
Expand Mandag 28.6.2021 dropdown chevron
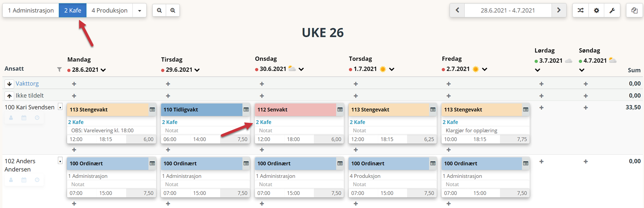click(103, 70)
